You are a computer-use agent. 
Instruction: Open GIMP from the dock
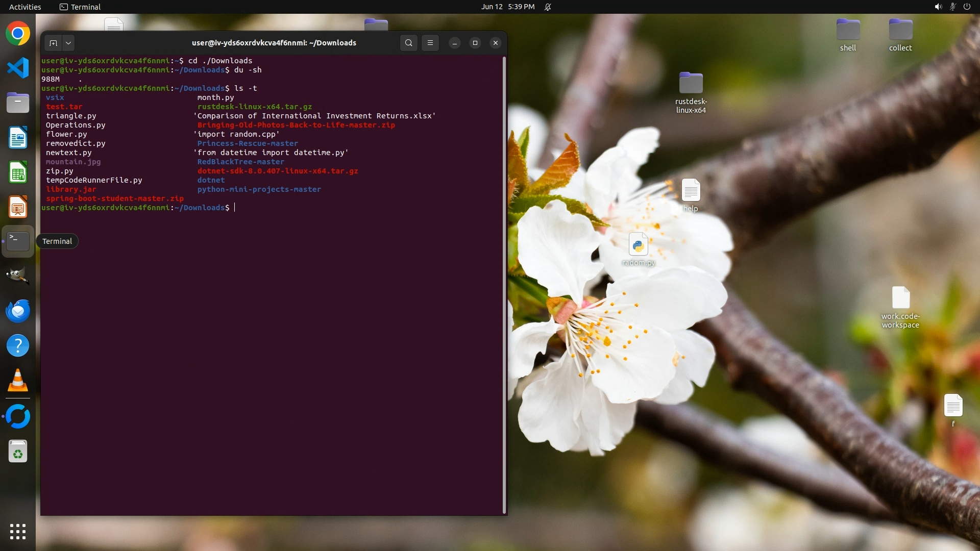pos(18,276)
